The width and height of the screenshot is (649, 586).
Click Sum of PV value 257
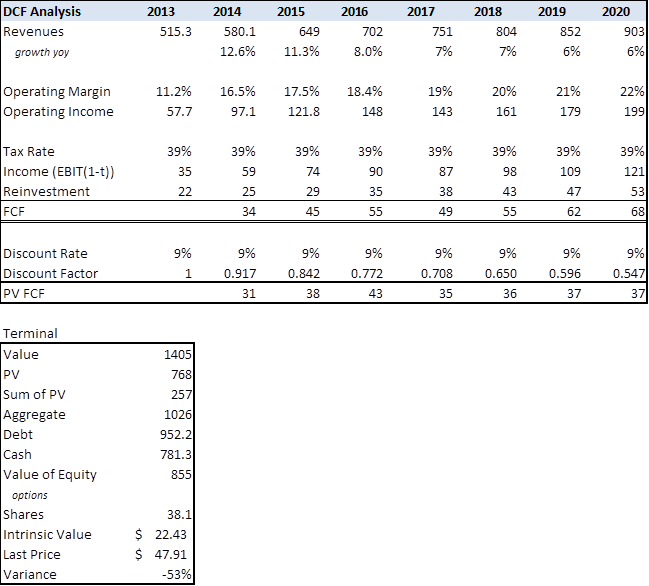(x=181, y=394)
